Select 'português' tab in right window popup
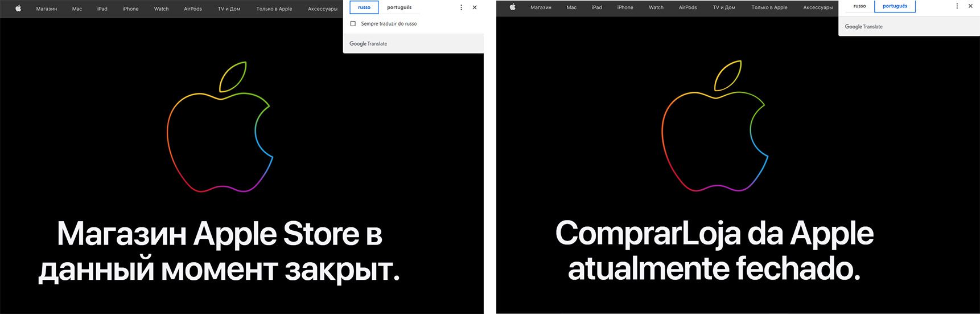This screenshot has width=980, height=314. 895,6
